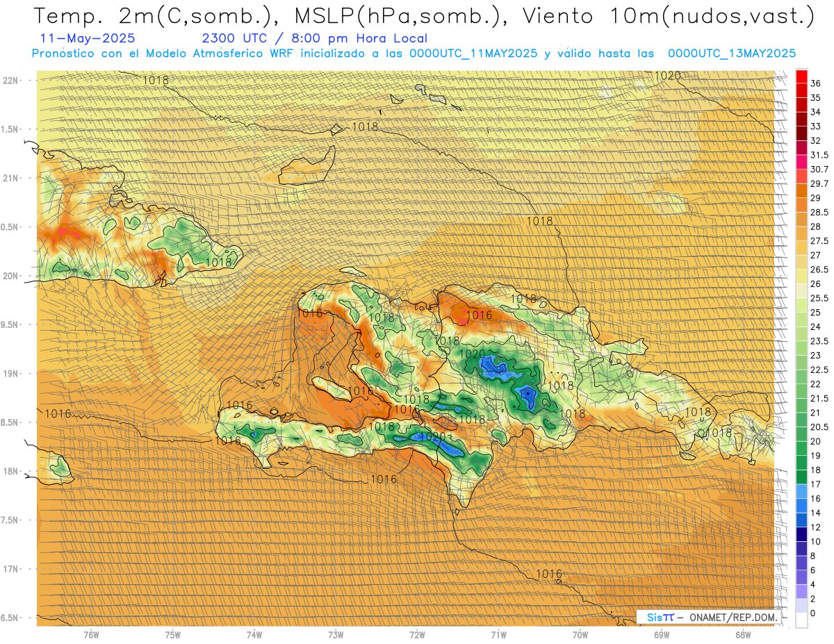The height and width of the screenshot is (644, 834).
Task: Click the legend value '22.5'
Action: pos(819,370)
